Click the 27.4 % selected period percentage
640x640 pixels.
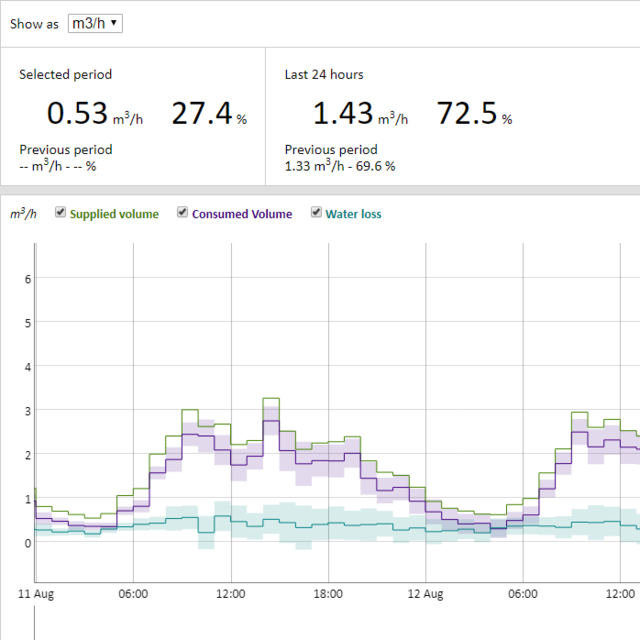pos(201,114)
